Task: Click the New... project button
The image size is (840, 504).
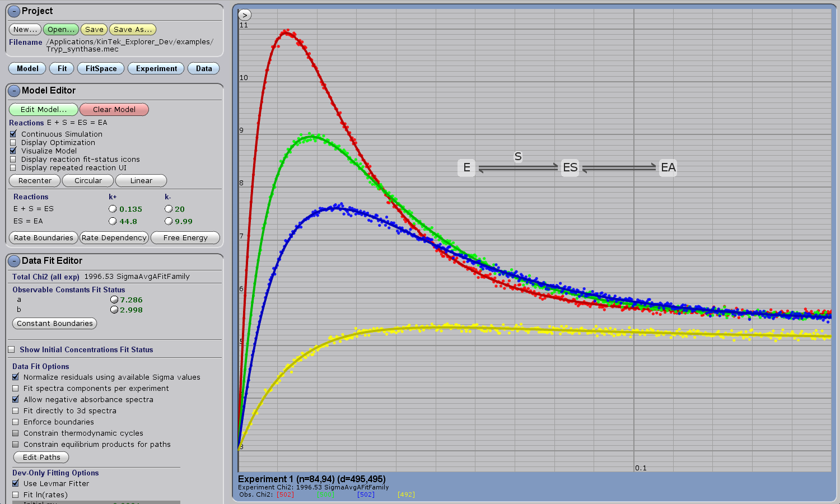Action: point(25,30)
